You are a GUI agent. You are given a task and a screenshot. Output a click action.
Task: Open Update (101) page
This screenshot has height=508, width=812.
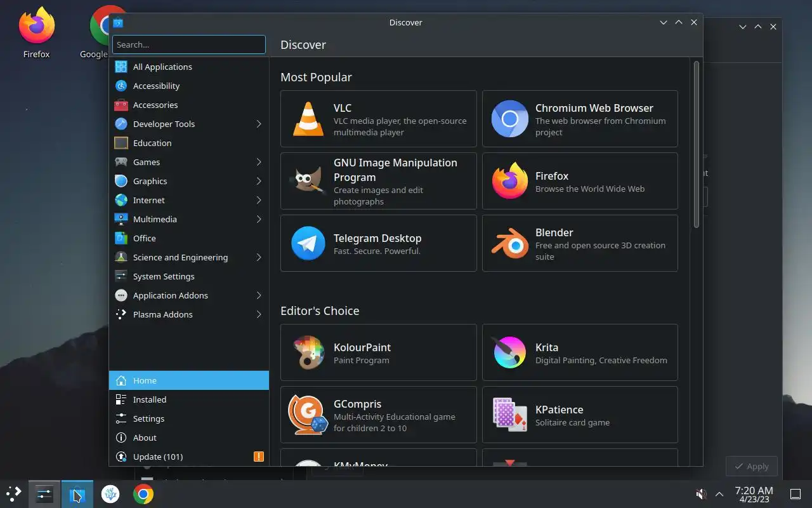click(x=189, y=457)
